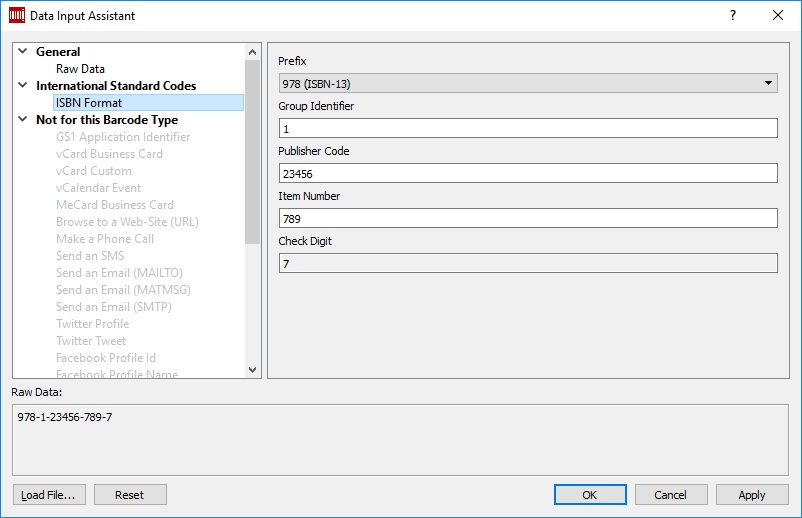Screen dimensions: 802x518
Task: Click the 'Raw Data:' label above the text area
Action: coord(37,392)
